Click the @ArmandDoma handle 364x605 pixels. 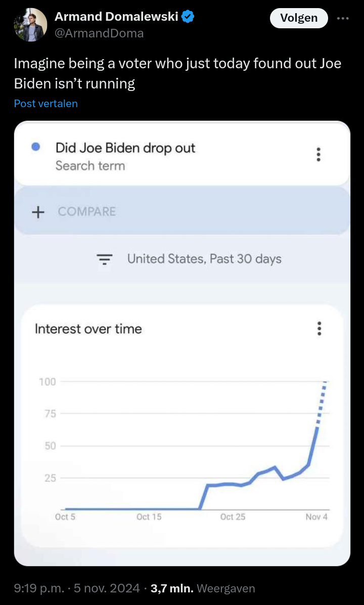point(99,33)
